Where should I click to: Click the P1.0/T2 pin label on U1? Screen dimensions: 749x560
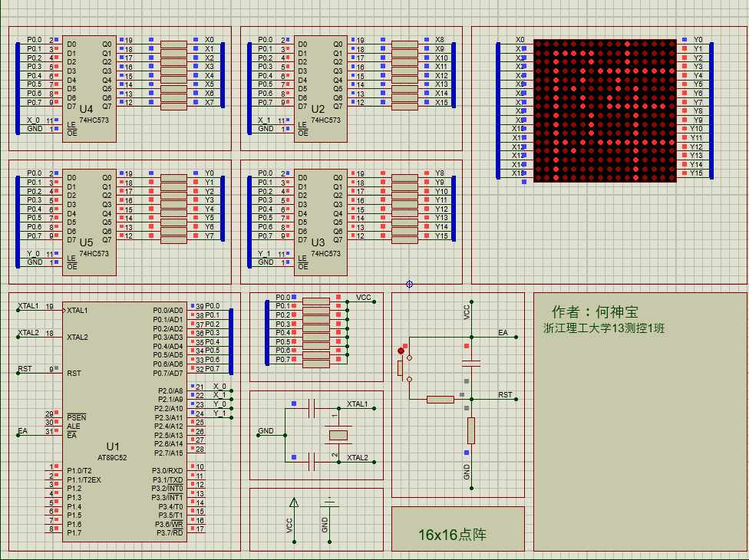[79, 471]
